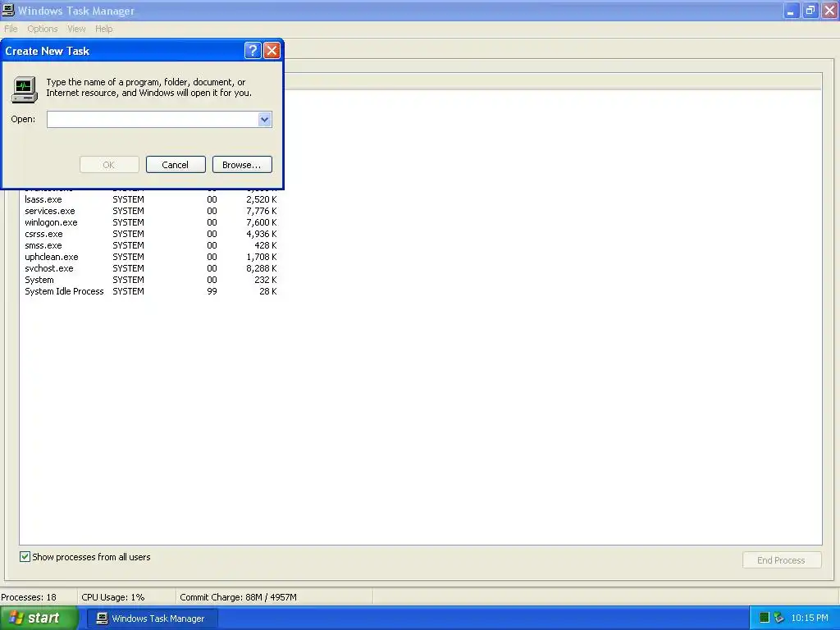Click the 10:15 PM system clock
Viewport: 840px width, 630px height.
coord(810,618)
